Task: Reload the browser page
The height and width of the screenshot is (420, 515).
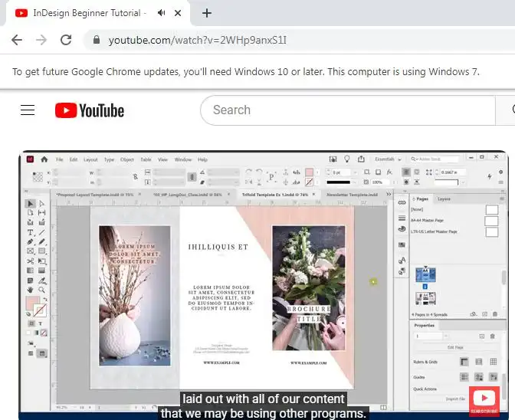Action: (66, 40)
